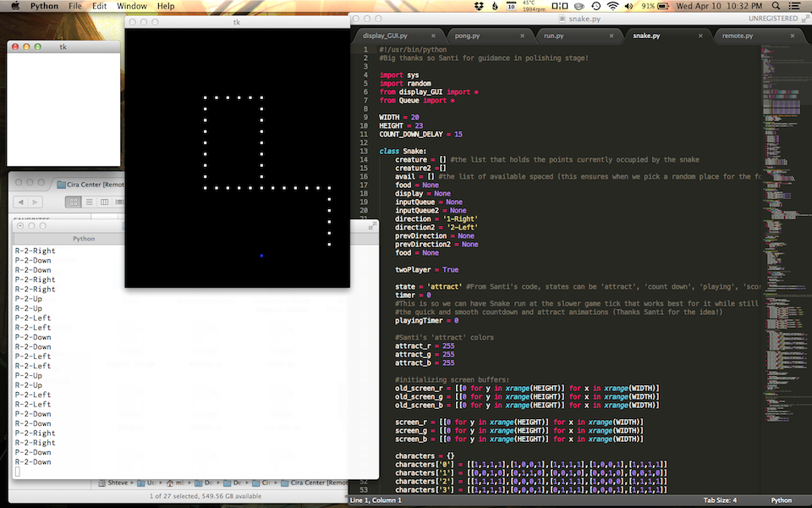Switch to the pong.py tab

467,36
